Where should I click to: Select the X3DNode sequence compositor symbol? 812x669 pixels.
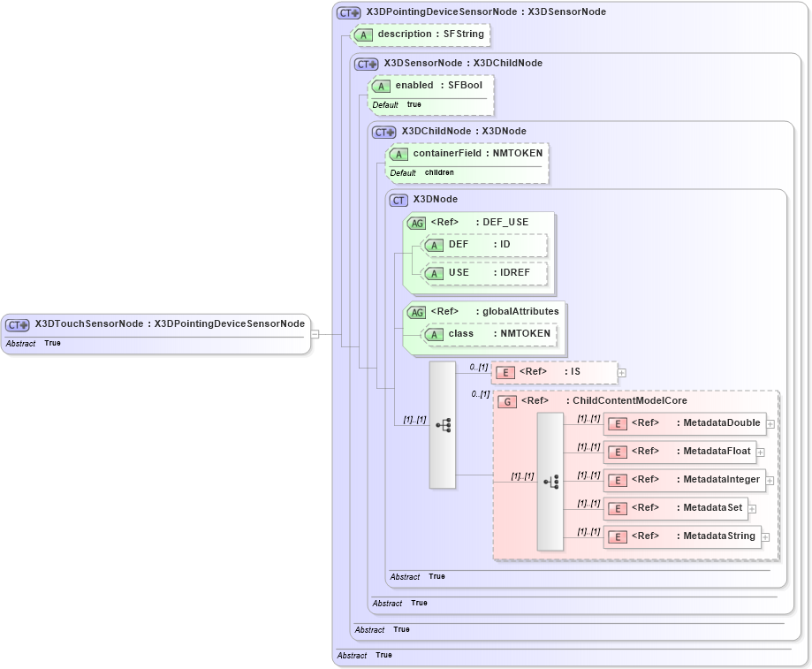pyautogui.click(x=443, y=425)
